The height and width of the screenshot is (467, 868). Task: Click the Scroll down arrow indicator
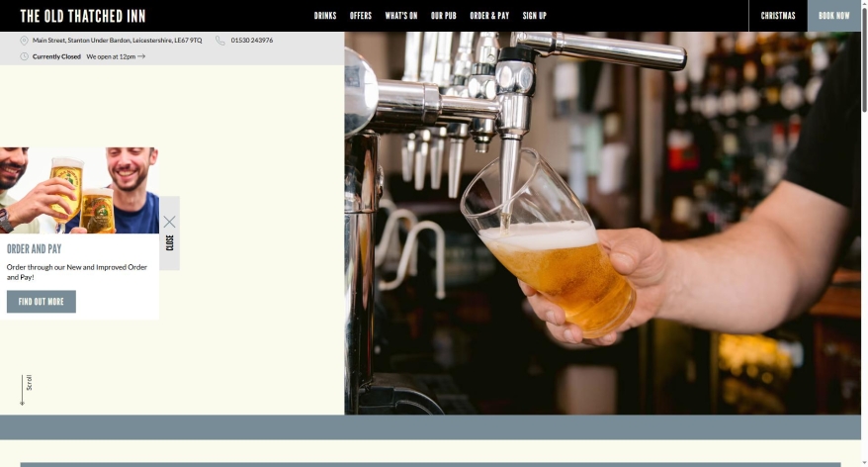pos(22,391)
